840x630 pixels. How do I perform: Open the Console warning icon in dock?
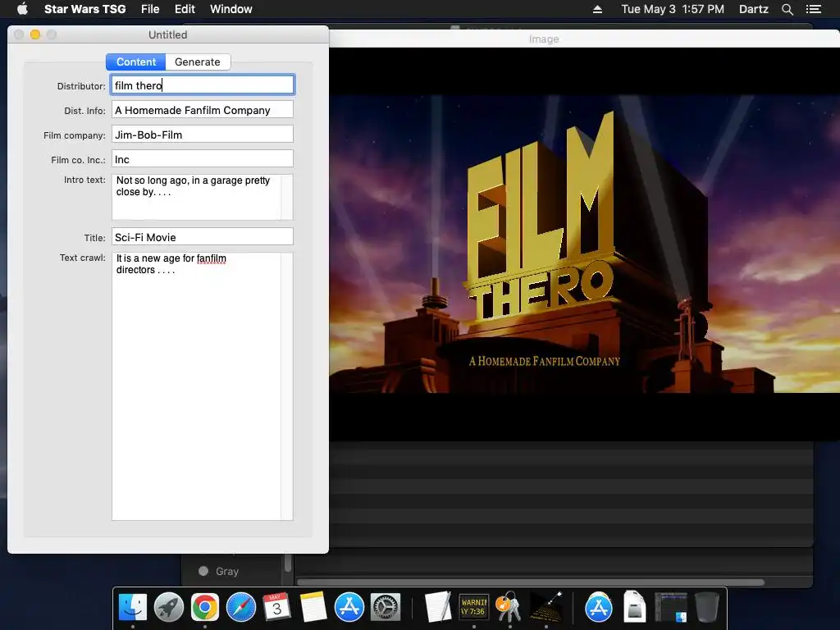point(473,607)
